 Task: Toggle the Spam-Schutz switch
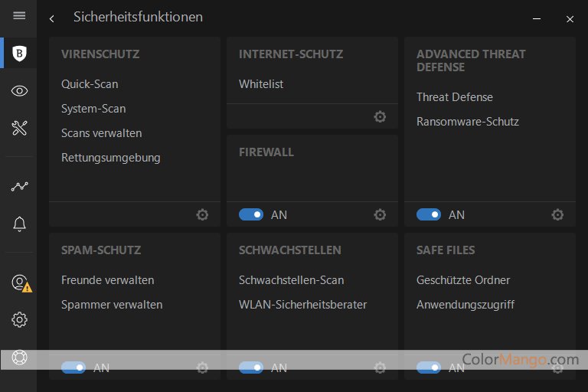73,368
